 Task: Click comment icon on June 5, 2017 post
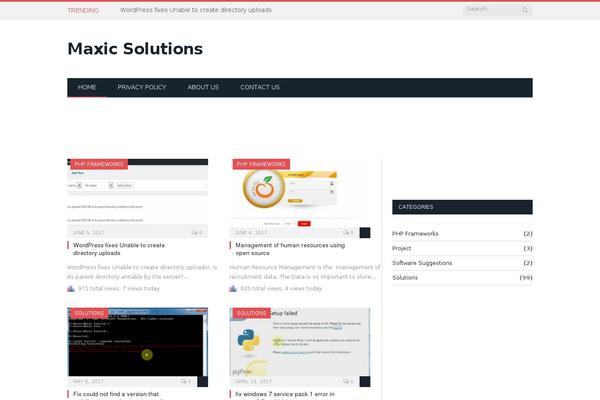click(194, 232)
